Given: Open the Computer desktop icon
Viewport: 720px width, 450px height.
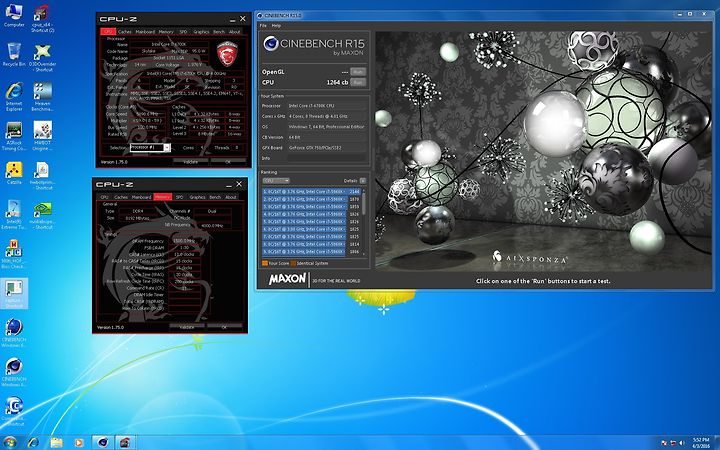Looking at the screenshot, I should click(x=14, y=16).
